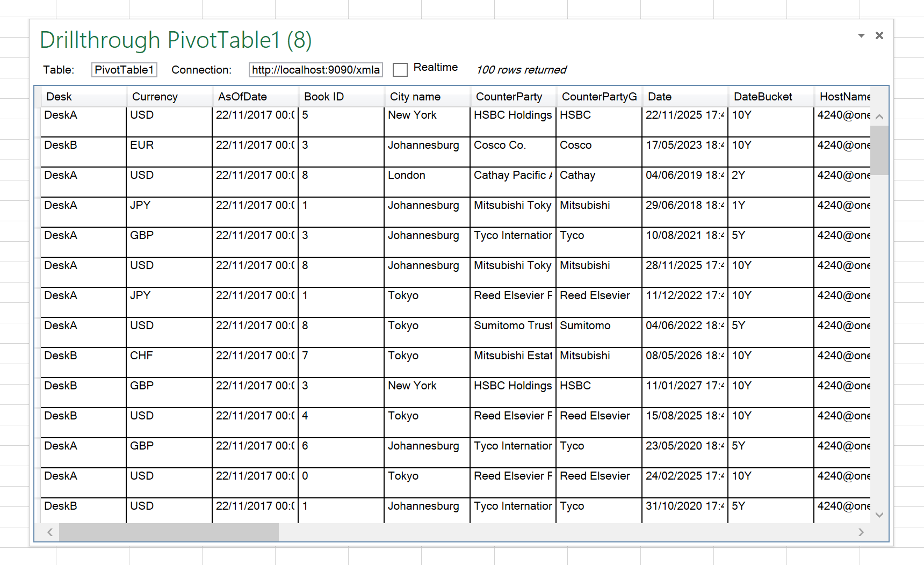The height and width of the screenshot is (565, 924).
Task: Click the left arrow on the horizontal scrollbar
Action: 49,533
